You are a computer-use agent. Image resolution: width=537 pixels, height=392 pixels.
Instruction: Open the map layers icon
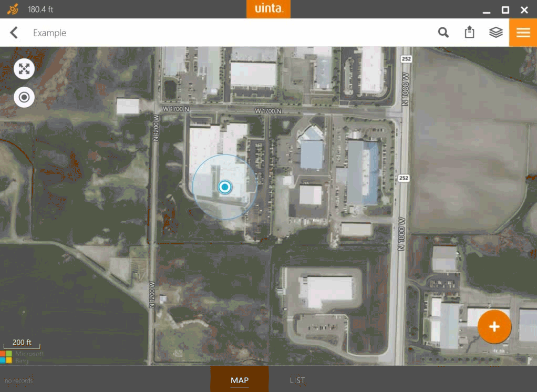[495, 33]
